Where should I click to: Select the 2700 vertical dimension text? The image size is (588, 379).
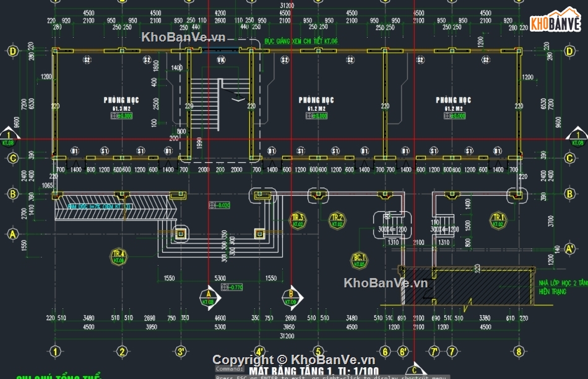coord(25,213)
